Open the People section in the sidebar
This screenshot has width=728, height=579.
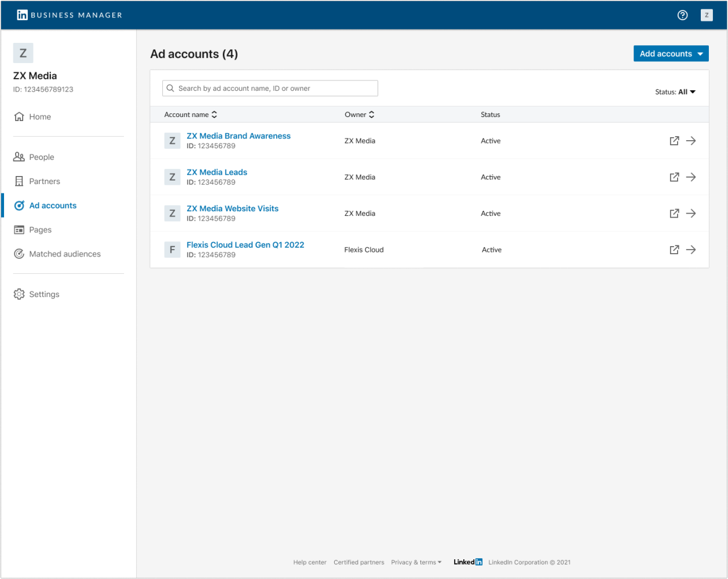[41, 157]
